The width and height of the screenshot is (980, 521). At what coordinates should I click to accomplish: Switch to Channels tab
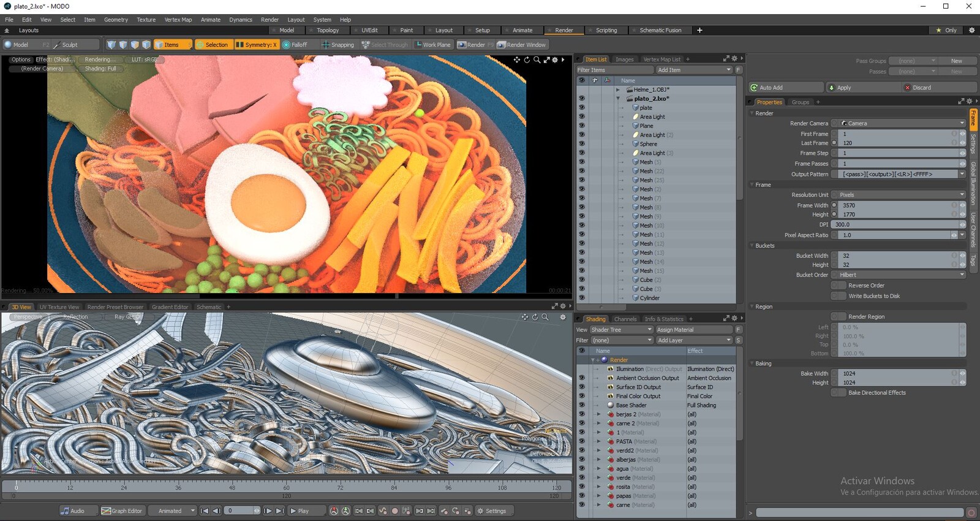tap(625, 319)
